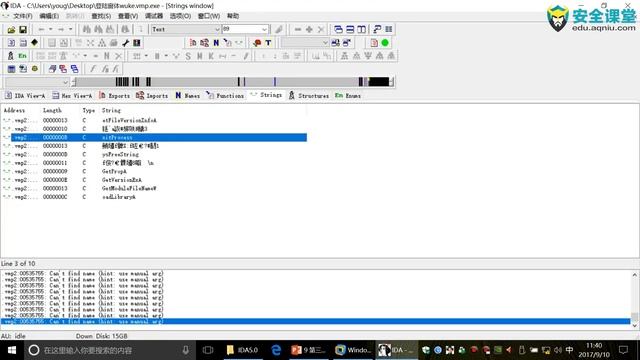Switch to the Names tab
This screenshot has height=360, width=640.
[x=188, y=96]
